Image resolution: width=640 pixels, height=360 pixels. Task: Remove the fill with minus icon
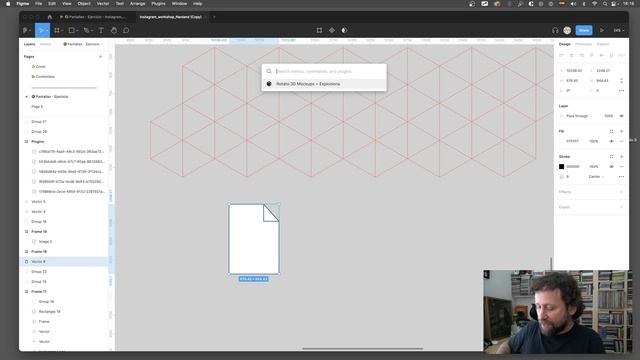tap(621, 141)
